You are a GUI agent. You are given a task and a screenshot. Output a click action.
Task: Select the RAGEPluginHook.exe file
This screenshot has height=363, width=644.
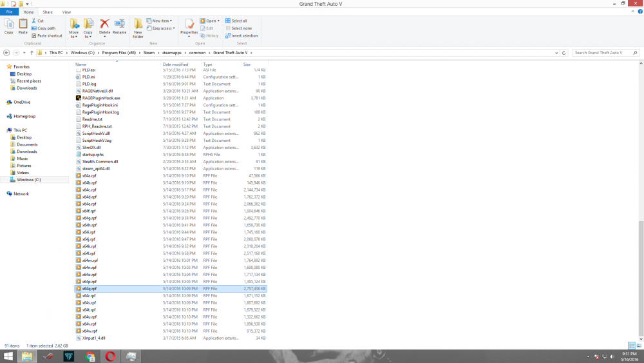[171, 98]
